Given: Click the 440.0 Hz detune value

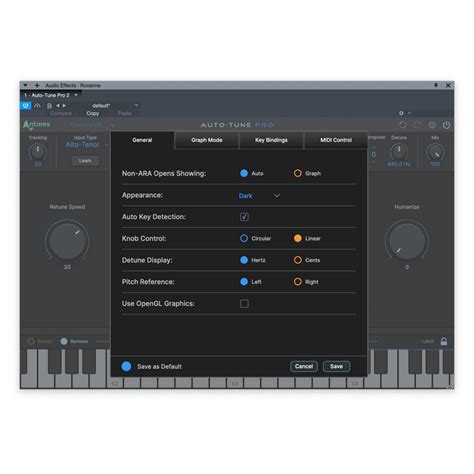Looking at the screenshot, I should pyautogui.click(x=399, y=164).
